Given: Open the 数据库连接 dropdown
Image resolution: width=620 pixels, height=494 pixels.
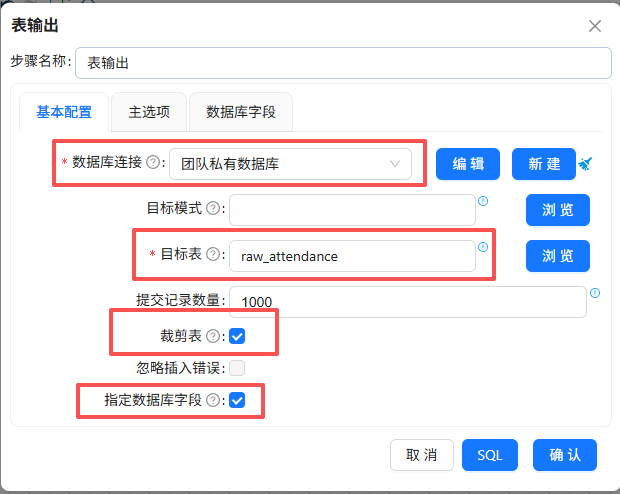Looking at the screenshot, I should point(290,164).
